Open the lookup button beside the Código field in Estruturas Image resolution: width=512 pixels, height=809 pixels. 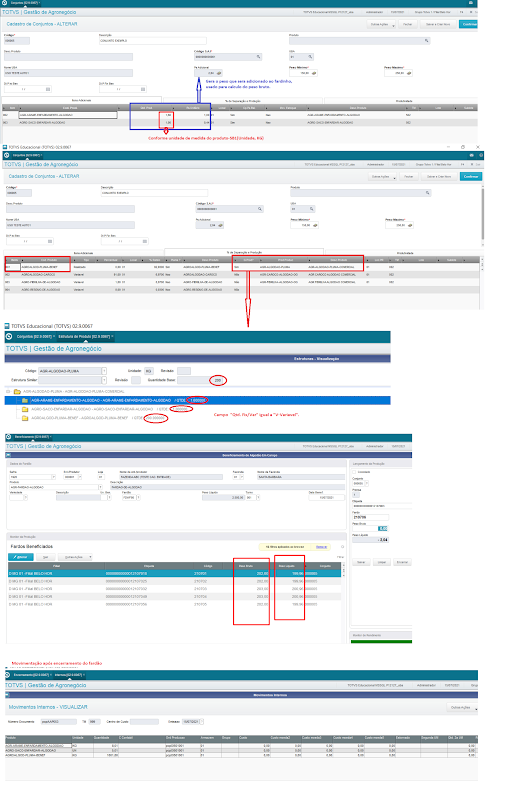(x=104, y=371)
